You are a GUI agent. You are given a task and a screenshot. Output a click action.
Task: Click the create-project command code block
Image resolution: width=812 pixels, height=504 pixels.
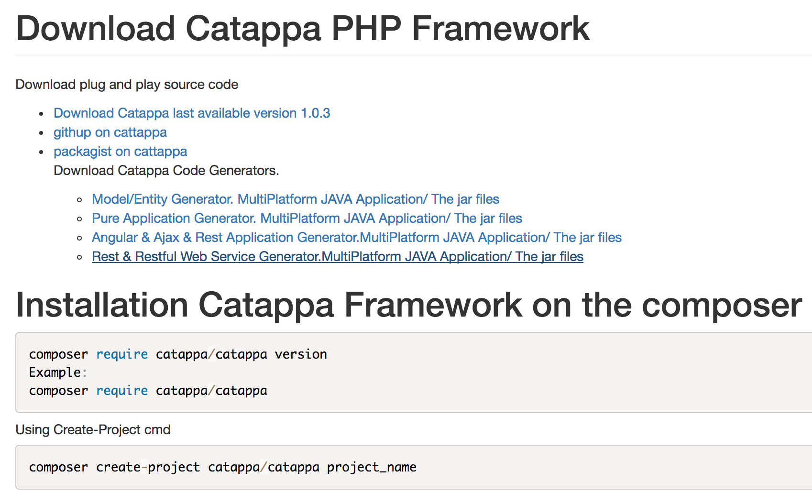point(222,467)
